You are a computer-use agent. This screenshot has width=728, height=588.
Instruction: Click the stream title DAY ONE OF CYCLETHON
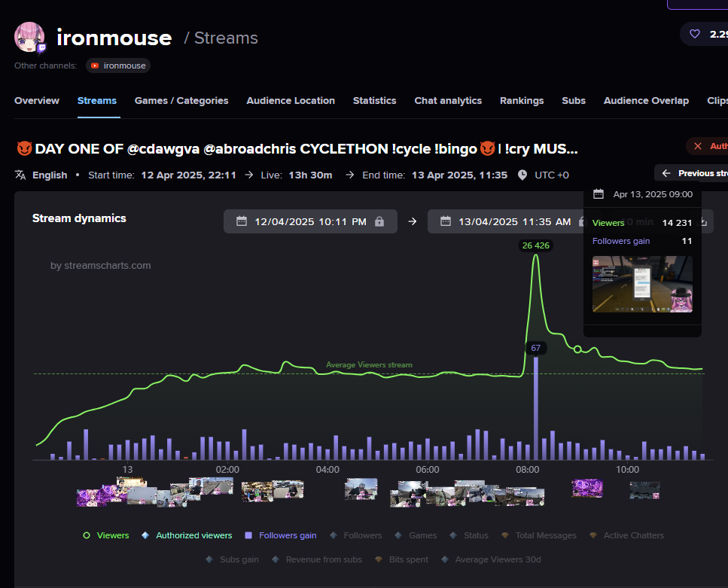coord(297,148)
